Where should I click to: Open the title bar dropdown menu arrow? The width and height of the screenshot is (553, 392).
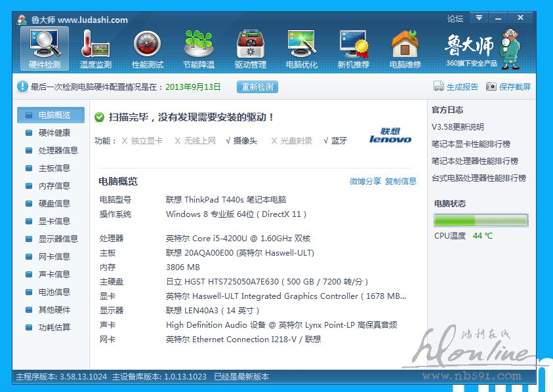pos(480,18)
